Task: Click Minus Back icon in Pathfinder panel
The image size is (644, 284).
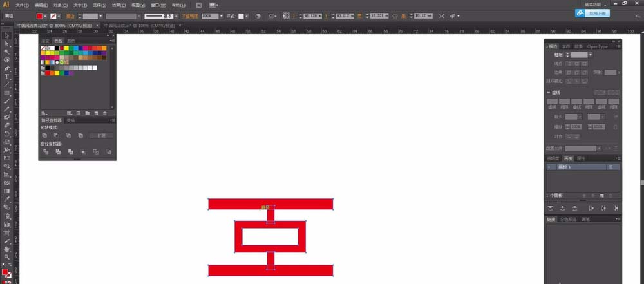Action: pyautogui.click(x=108, y=151)
